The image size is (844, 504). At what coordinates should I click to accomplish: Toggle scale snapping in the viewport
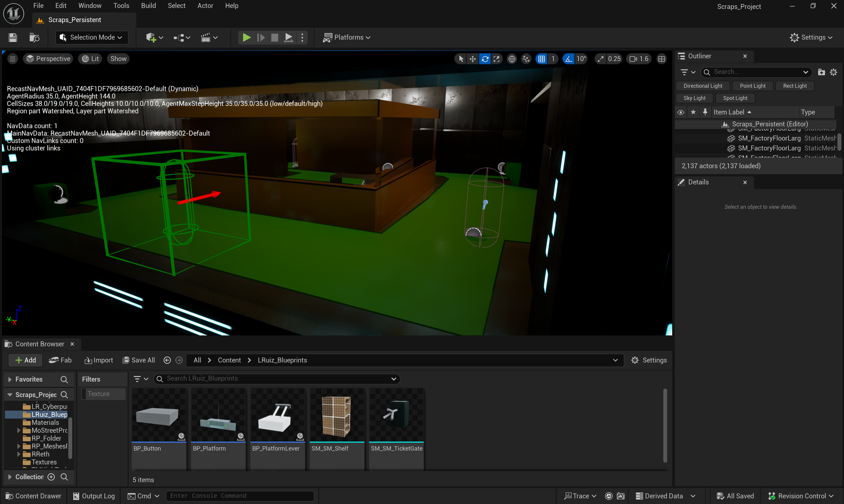pyautogui.click(x=601, y=59)
